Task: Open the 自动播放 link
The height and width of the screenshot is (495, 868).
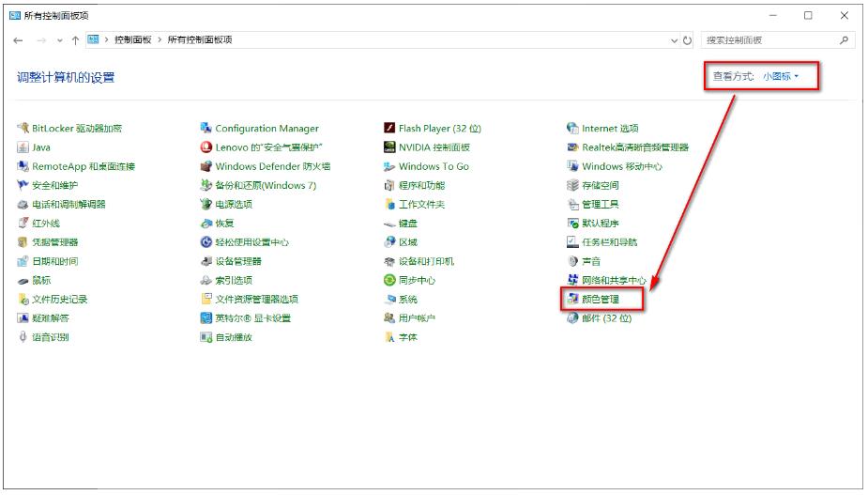Action: point(234,337)
